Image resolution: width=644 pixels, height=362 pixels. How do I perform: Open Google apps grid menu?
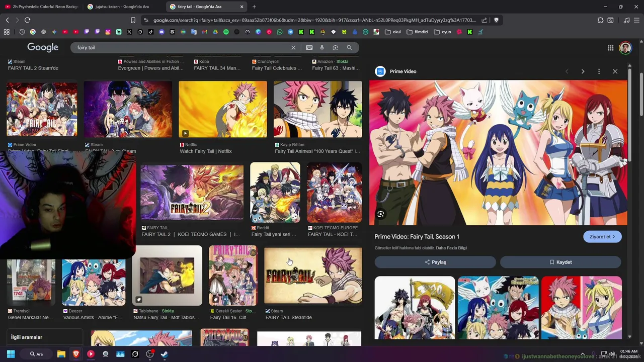coord(610,48)
